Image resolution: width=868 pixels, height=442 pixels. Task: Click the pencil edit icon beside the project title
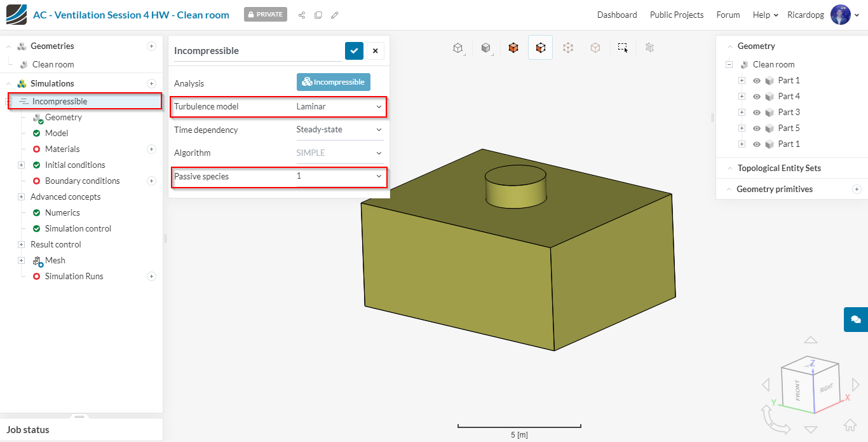point(335,15)
